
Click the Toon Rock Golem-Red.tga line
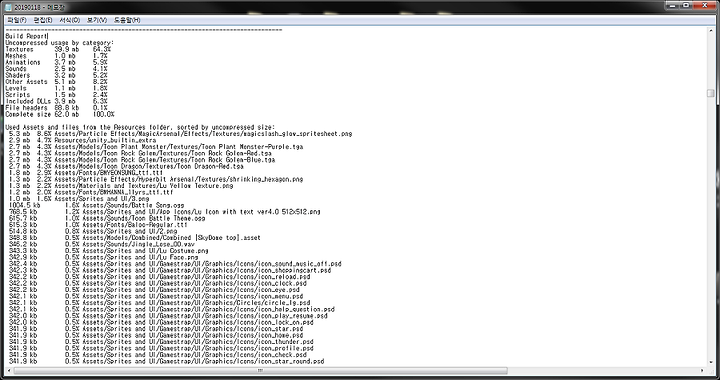coord(140,153)
